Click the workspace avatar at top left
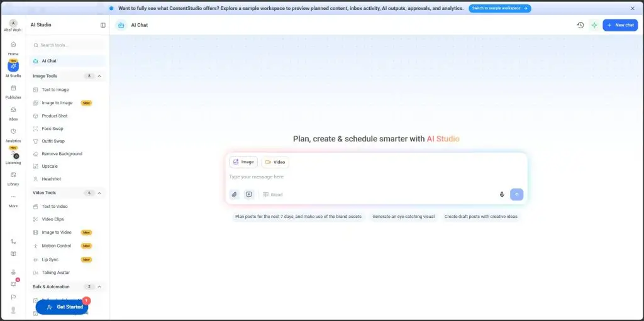644x321 pixels. [x=13, y=23]
